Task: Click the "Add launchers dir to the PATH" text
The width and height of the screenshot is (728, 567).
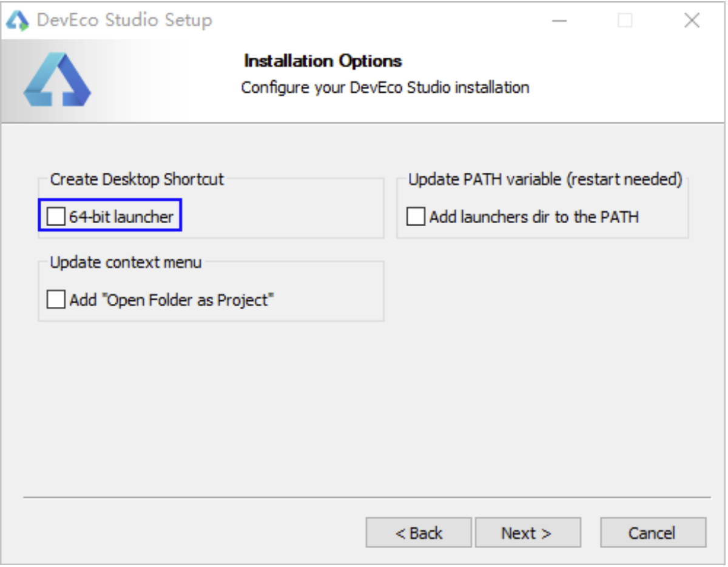Action: click(534, 216)
